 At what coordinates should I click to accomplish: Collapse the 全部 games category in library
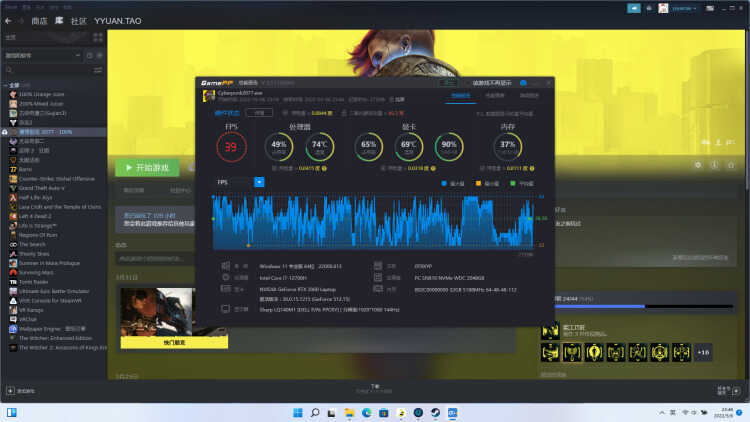5,85
